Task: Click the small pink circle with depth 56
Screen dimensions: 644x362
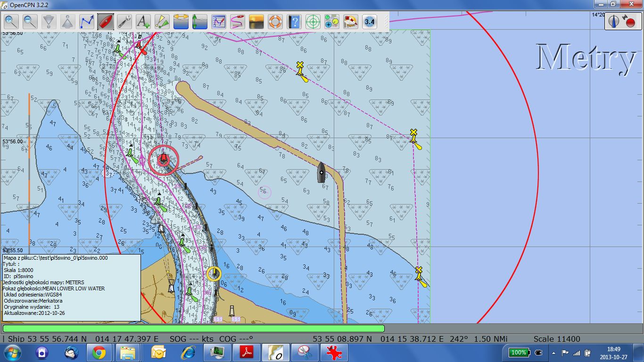Action: tap(264, 191)
